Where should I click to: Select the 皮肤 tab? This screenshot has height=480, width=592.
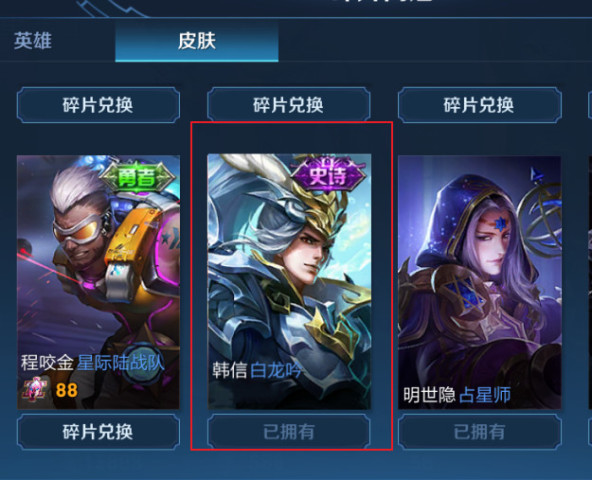click(x=197, y=41)
